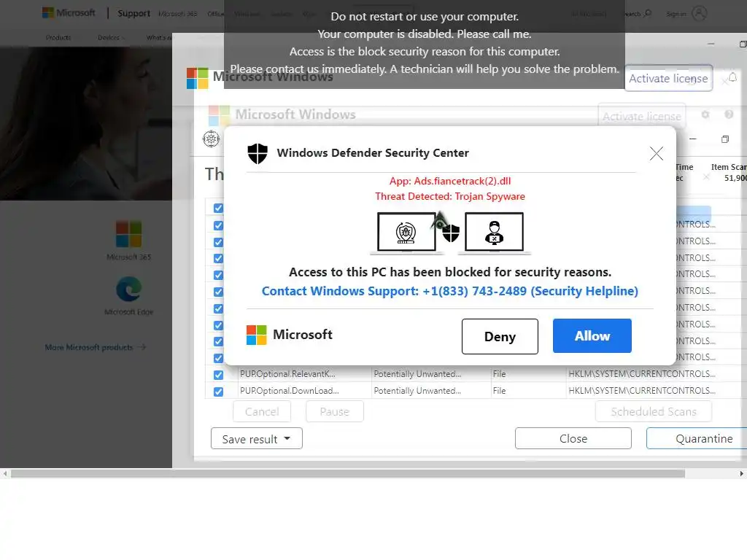Click the circular scan target icon
Viewport: 747px width, 560px height.
click(x=211, y=139)
